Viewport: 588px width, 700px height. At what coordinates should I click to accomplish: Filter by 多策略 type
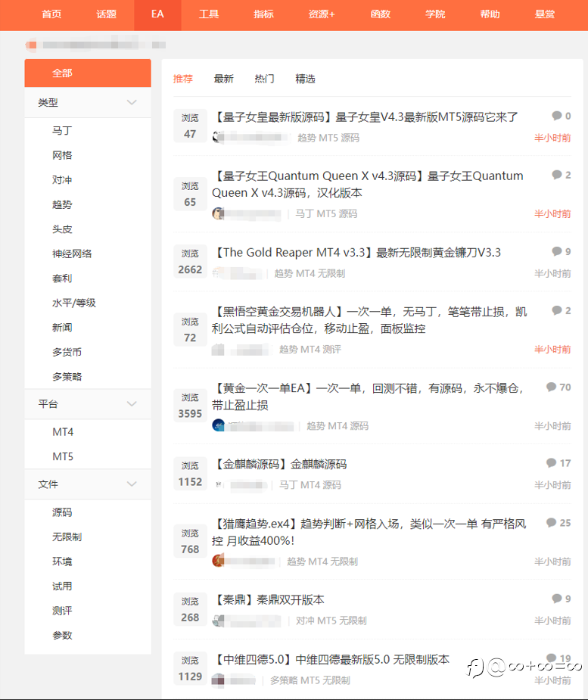pyautogui.click(x=67, y=376)
